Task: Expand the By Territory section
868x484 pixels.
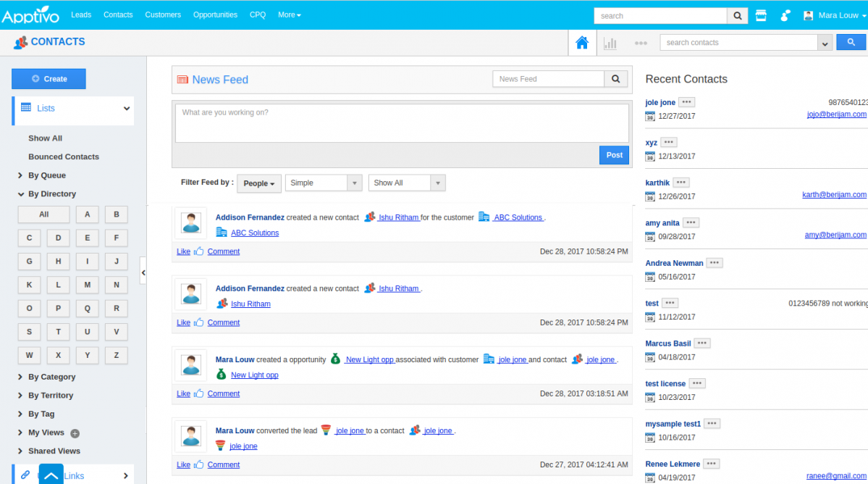Action: click(x=20, y=396)
